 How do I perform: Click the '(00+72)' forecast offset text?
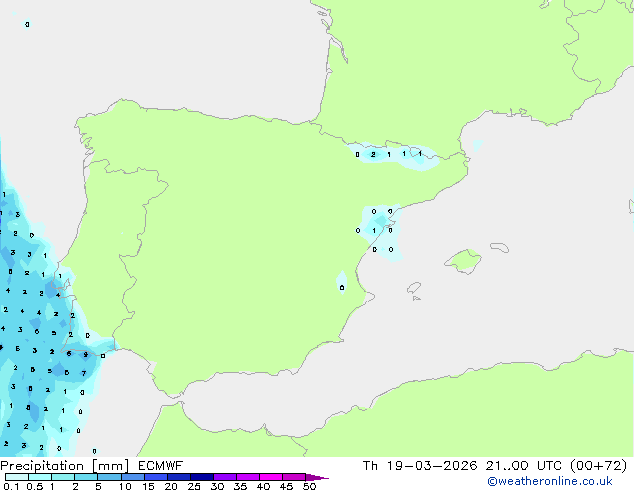598,466
